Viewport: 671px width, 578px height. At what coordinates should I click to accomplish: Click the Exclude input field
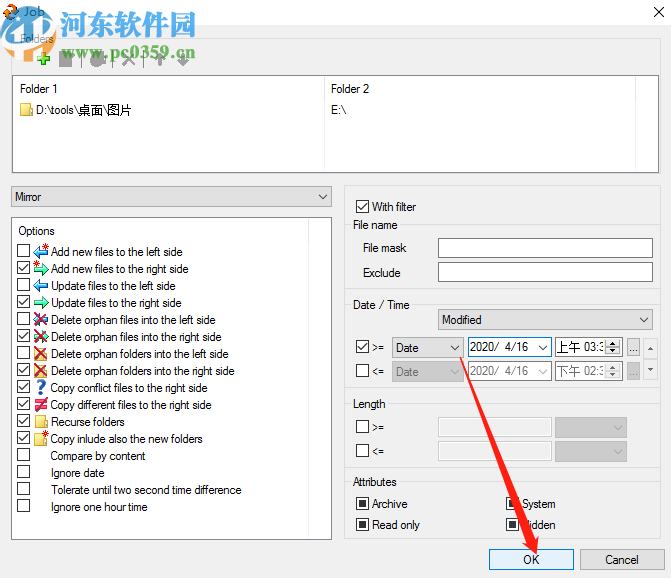tap(545, 272)
